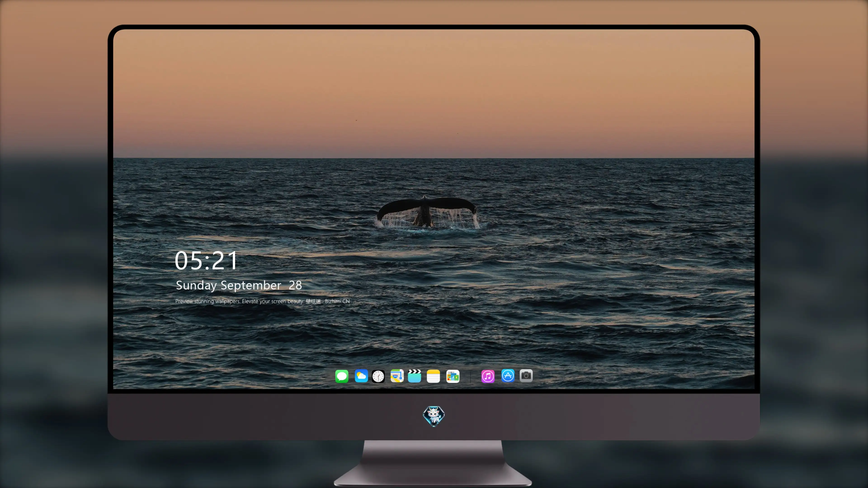Open the yellow Notes app
The width and height of the screenshot is (868, 488).
coord(433,376)
